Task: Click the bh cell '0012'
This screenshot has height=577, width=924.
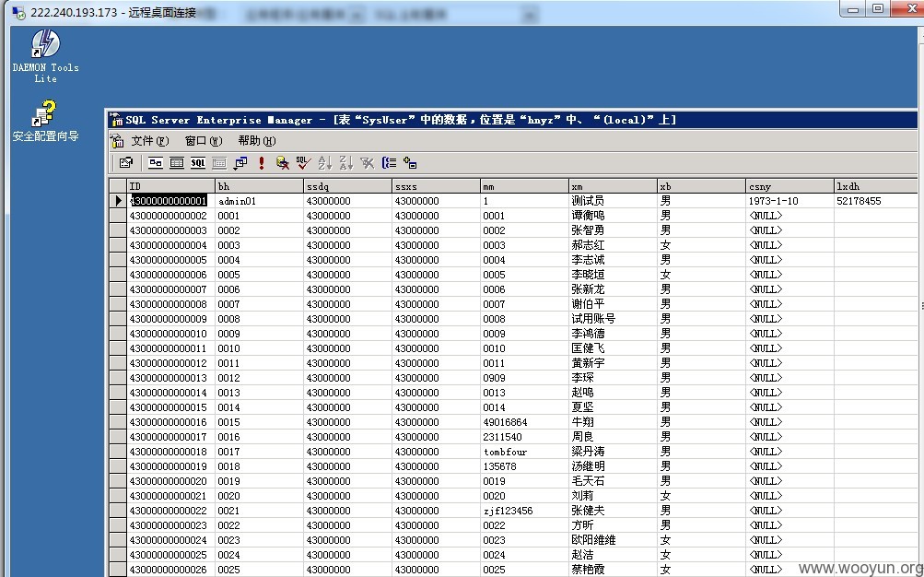Action: click(x=259, y=378)
